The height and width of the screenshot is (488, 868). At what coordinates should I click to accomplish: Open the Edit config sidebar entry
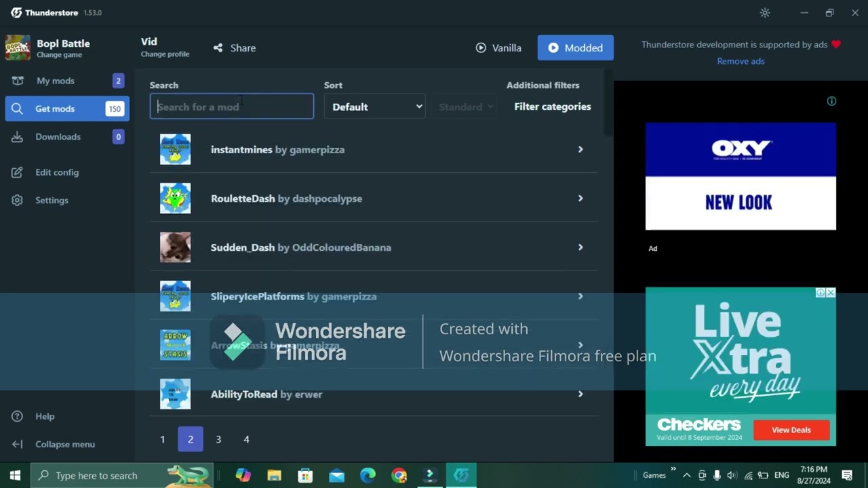pyautogui.click(x=67, y=172)
